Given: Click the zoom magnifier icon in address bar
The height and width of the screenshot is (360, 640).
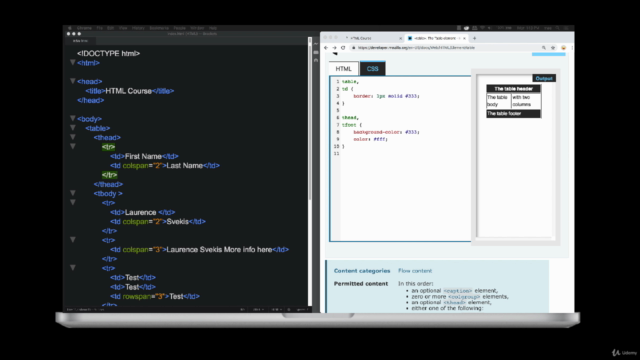Looking at the screenshot, I should coord(544,48).
